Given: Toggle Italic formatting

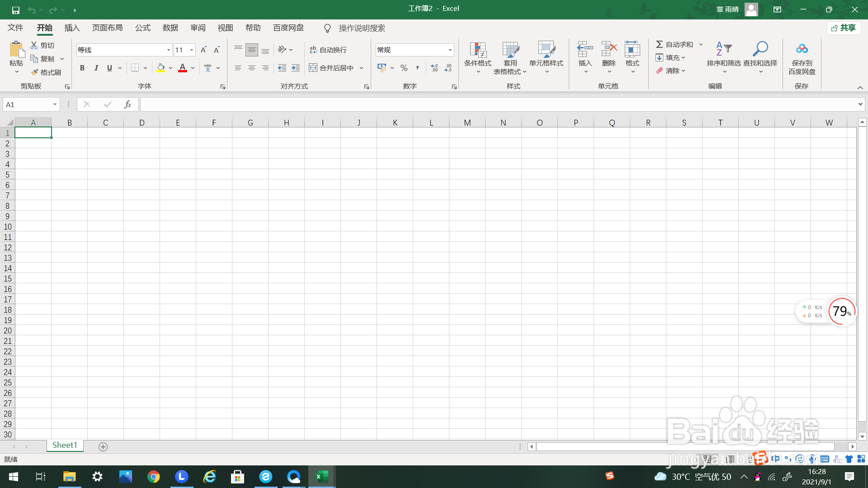Looking at the screenshot, I should point(96,68).
